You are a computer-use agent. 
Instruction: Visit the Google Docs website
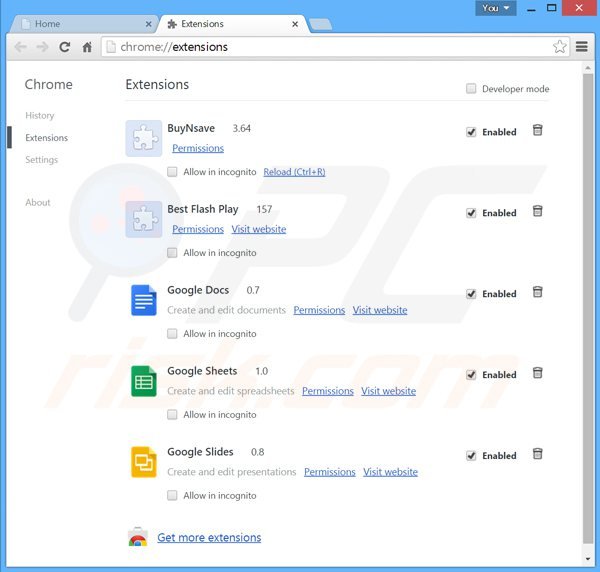pos(380,310)
